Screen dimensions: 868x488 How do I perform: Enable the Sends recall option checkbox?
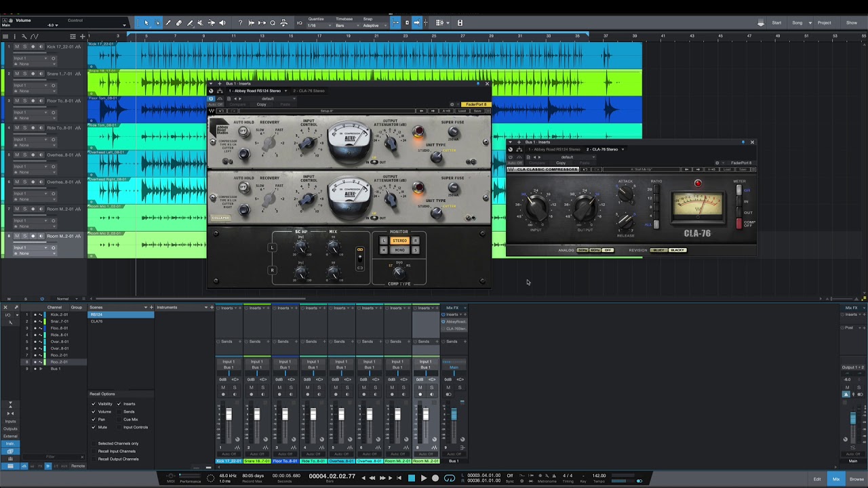119,411
